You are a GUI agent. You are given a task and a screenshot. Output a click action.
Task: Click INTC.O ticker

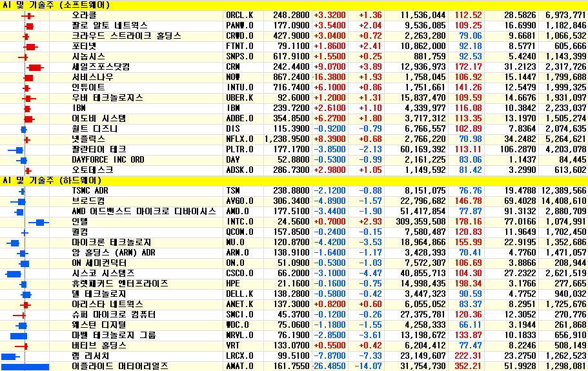(239, 221)
